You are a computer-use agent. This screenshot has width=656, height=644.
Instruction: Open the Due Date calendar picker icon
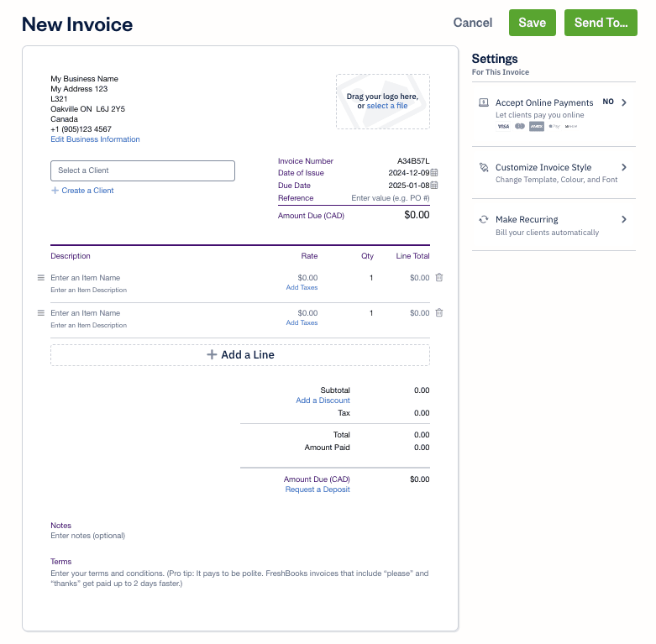(x=434, y=186)
